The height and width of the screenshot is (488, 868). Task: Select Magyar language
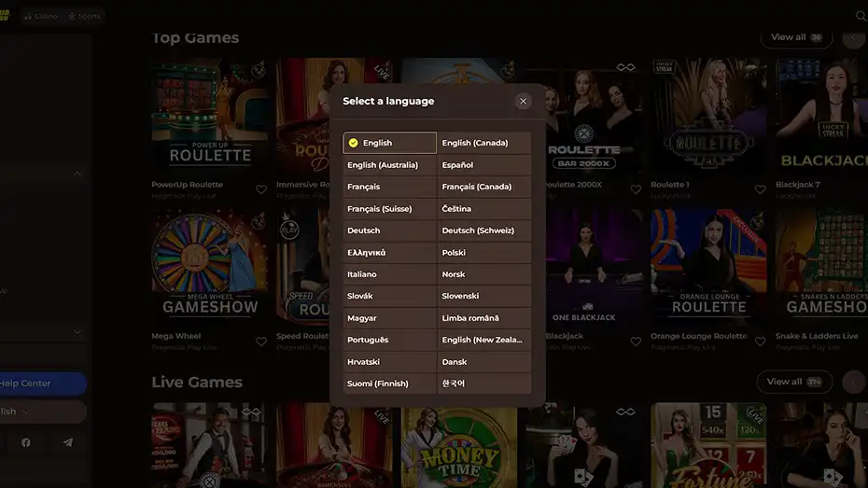click(x=390, y=318)
